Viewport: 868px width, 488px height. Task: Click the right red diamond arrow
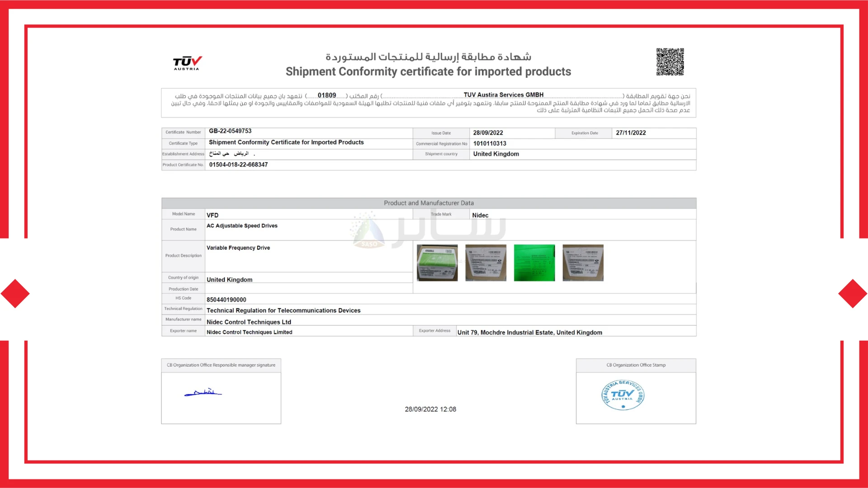(852, 294)
